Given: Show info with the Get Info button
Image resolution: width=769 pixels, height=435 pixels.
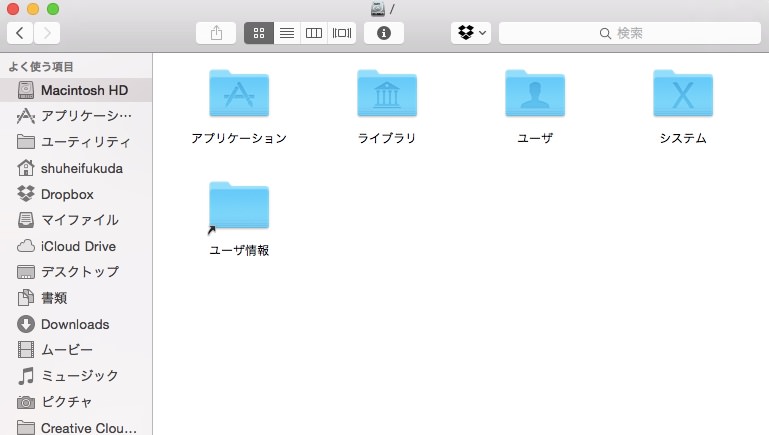Looking at the screenshot, I should tap(384, 33).
